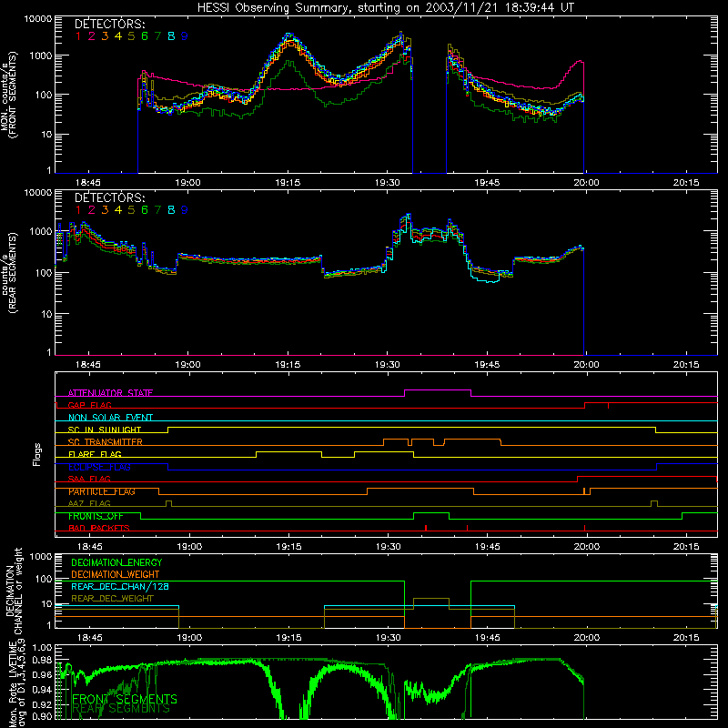Click the 1.00 tick on livetime axis
This screenshot has width=728, height=728.
42,647
